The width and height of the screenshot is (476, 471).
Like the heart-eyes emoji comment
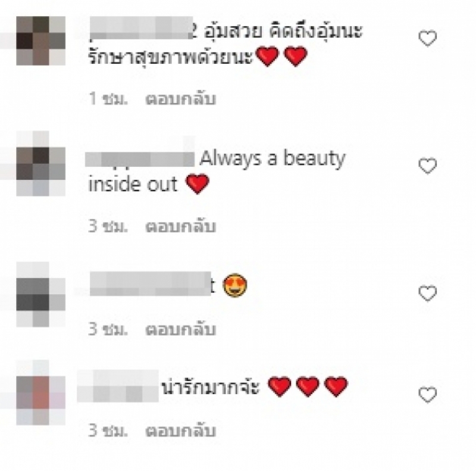427,293
